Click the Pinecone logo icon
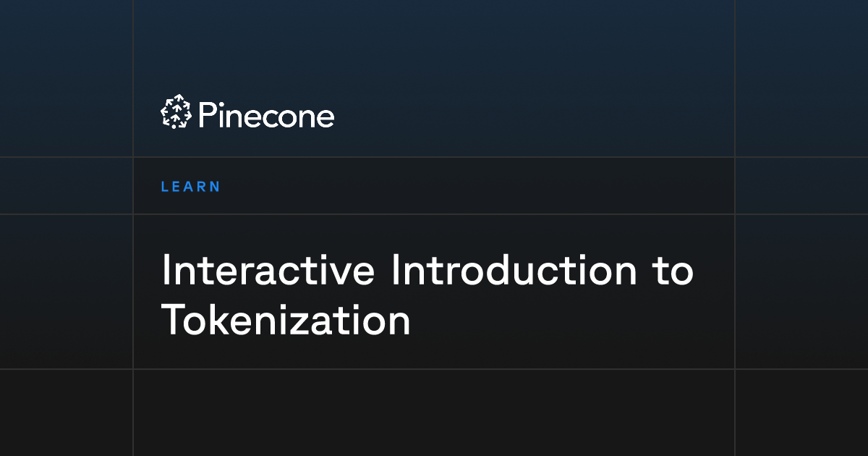The height and width of the screenshot is (456, 868). coord(176,113)
